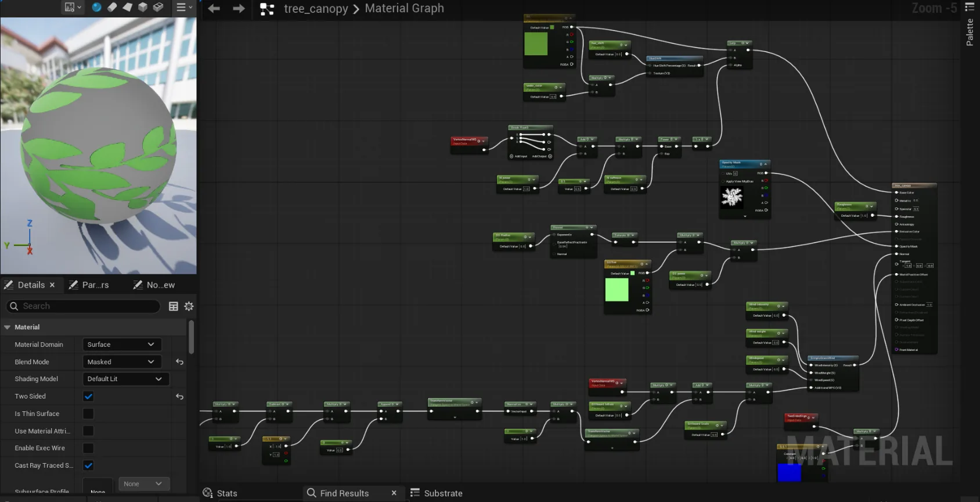Click the tree_canopy breadcrumb
Viewport: 980px width, 502px height.
[316, 9]
